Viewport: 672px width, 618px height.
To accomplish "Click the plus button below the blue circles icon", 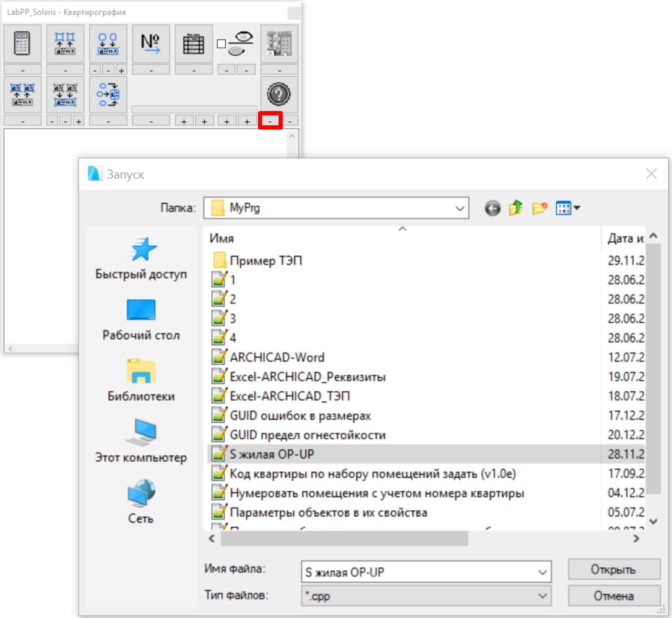I will coord(122,70).
